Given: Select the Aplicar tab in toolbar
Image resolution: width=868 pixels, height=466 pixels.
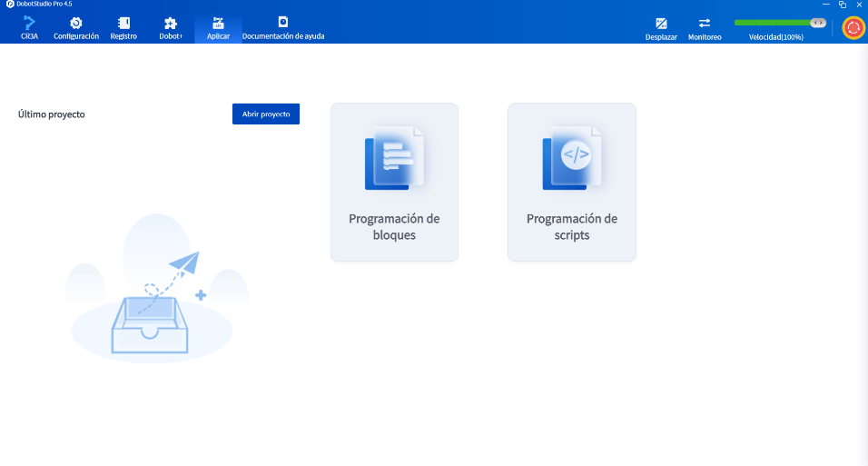Looking at the screenshot, I should [218, 28].
